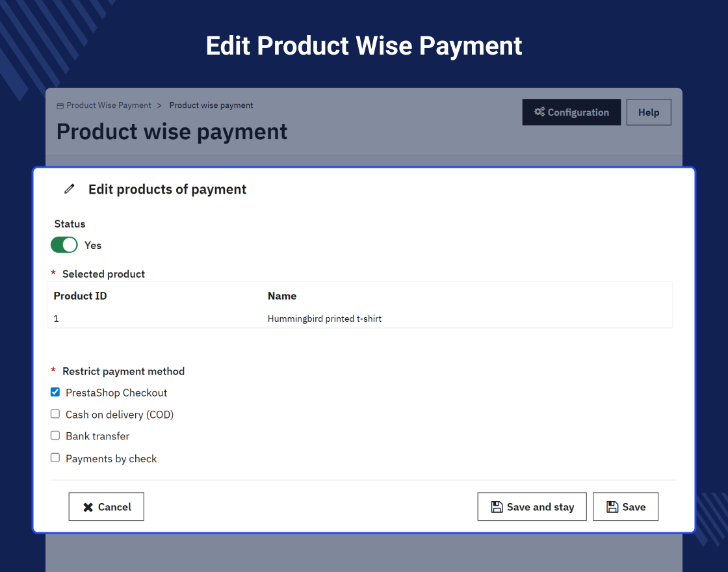Enable Cash on delivery (COD) checkbox
Image resolution: width=728 pixels, height=572 pixels.
(x=55, y=413)
